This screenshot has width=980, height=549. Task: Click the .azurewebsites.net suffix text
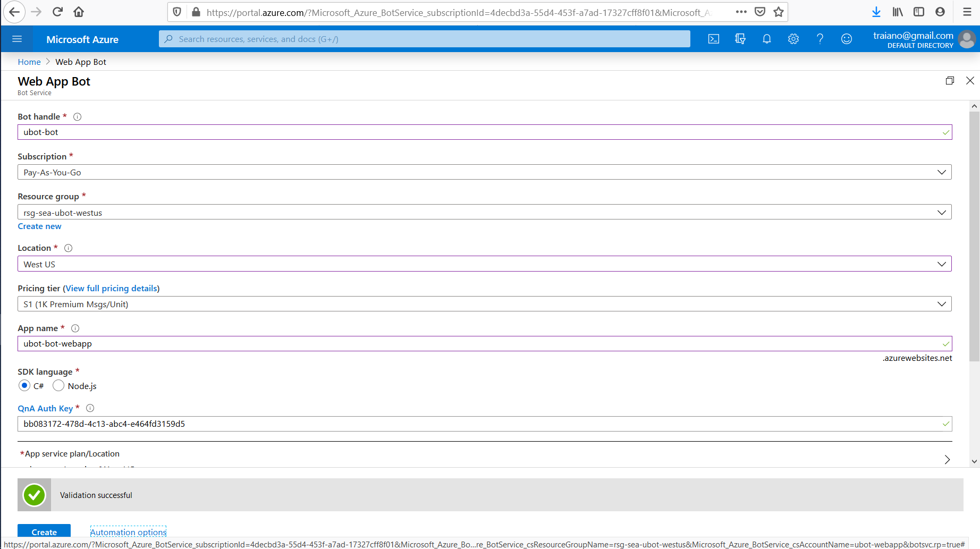pos(917,358)
